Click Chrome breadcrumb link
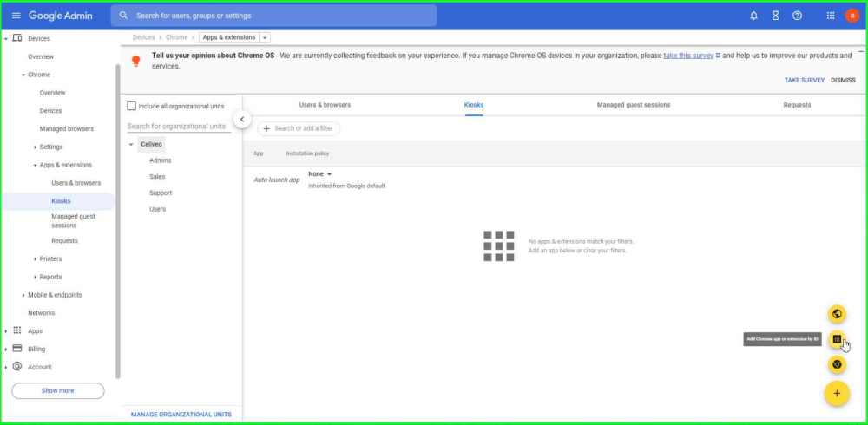 point(176,37)
